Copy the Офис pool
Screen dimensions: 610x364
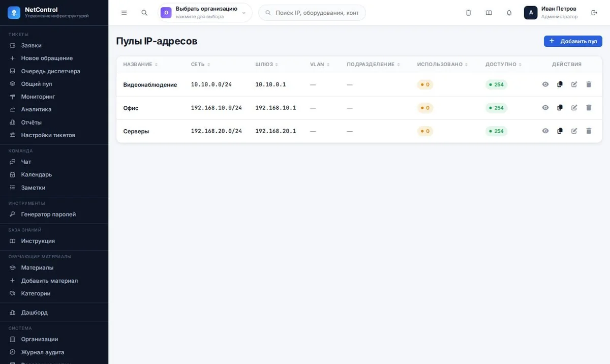pos(560,108)
